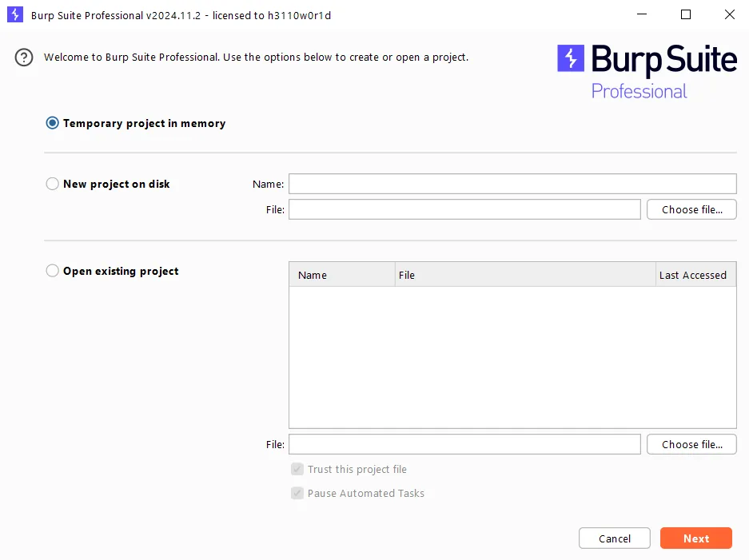Click the help question mark icon
Image resolution: width=749 pixels, height=560 pixels.
pyautogui.click(x=24, y=58)
